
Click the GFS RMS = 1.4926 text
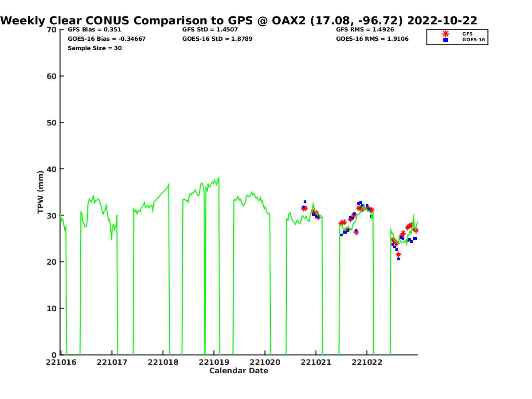[x=365, y=30]
